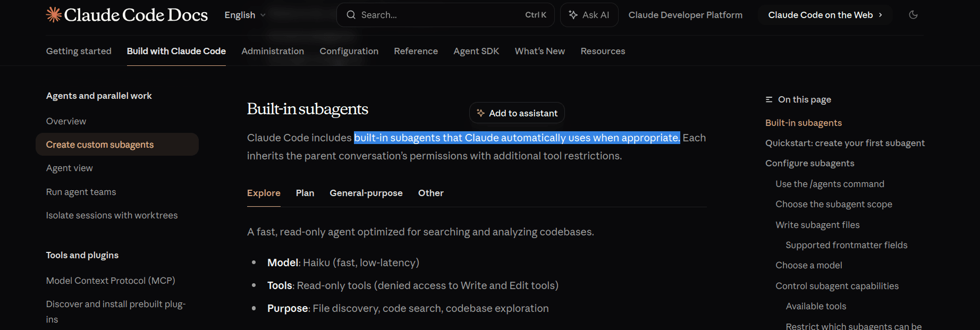Select the Plan subagent tab
The width and height of the screenshot is (980, 330).
pyautogui.click(x=305, y=193)
